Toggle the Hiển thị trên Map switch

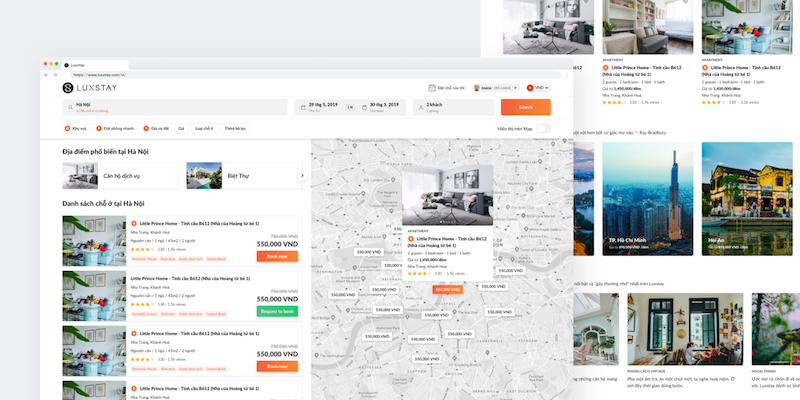pos(541,128)
